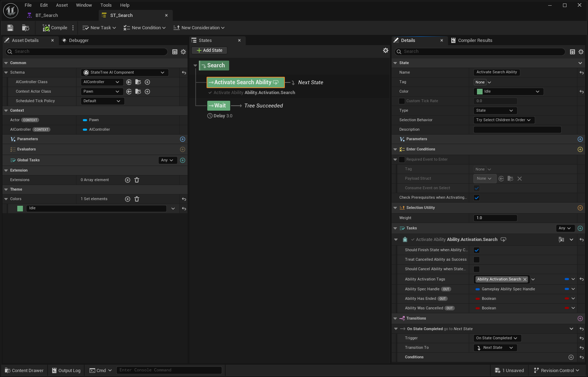Add a Global Task with plus icon
The image size is (588, 377).
[183, 160]
